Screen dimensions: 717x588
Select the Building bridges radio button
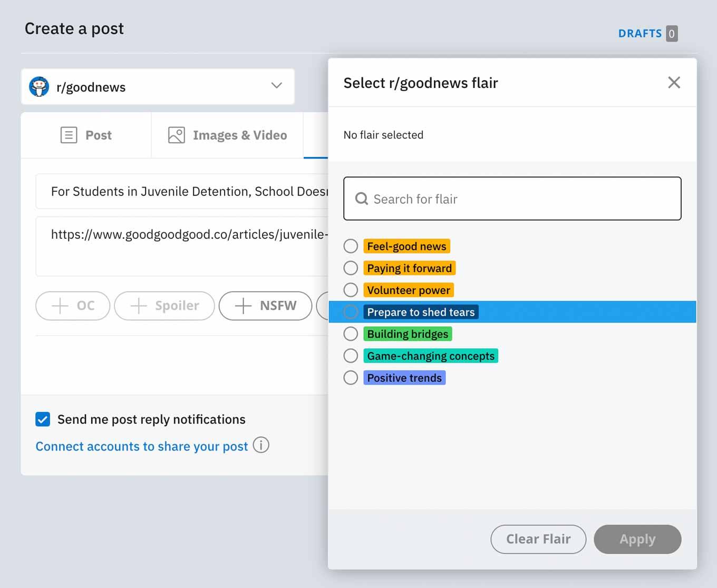click(351, 334)
